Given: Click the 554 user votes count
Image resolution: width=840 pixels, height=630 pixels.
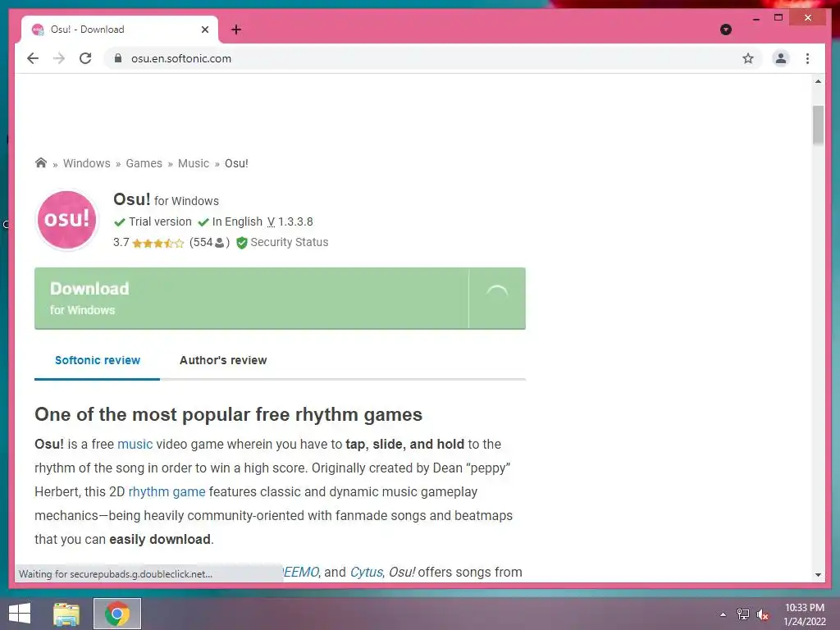Looking at the screenshot, I should [209, 243].
